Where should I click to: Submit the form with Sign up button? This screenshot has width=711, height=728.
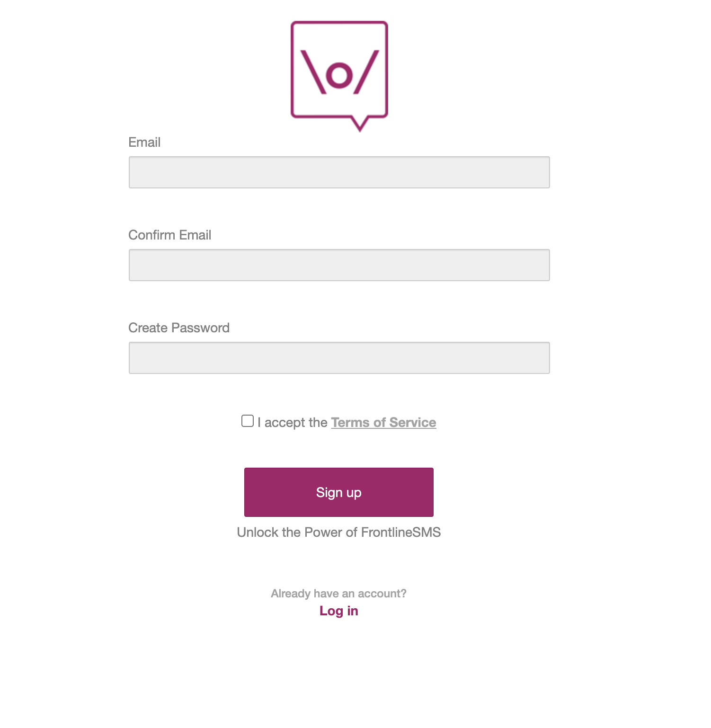[339, 492]
